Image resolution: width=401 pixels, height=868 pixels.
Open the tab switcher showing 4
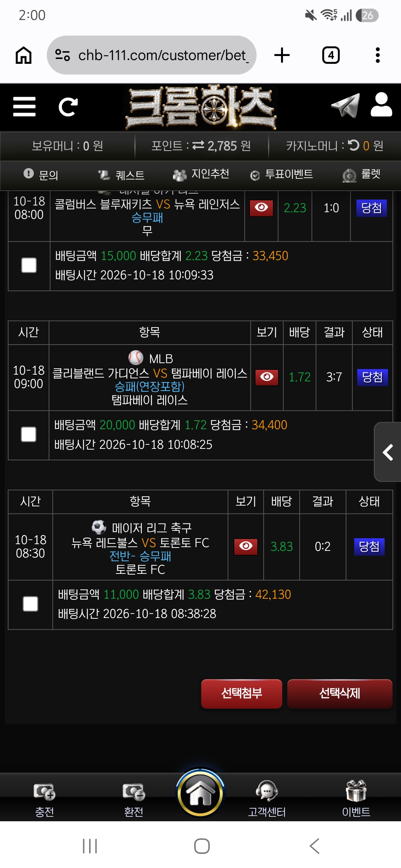point(331,55)
